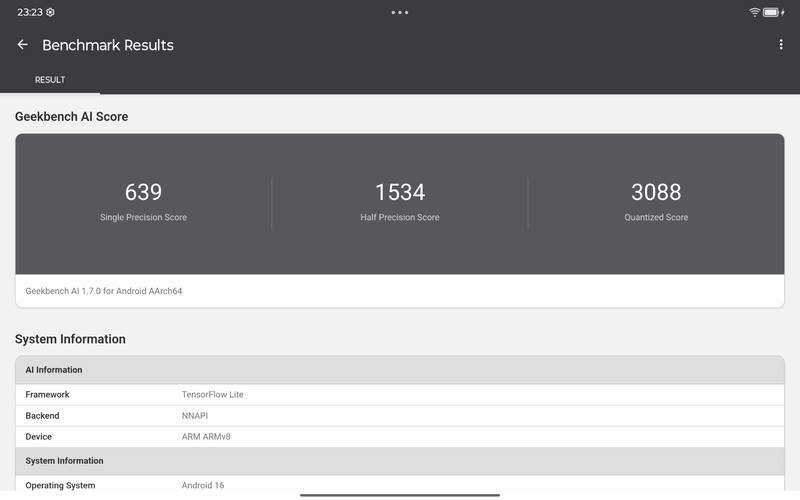Viewport: 800px width, 500px height.
Task: Tap the Wi-Fi status icon
Action: (754, 12)
